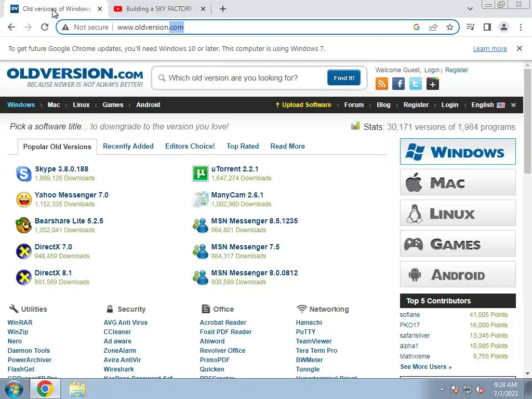The image size is (532, 399).
Task: Click the Windows platform sidebar button
Action: [x=458, y=151]
